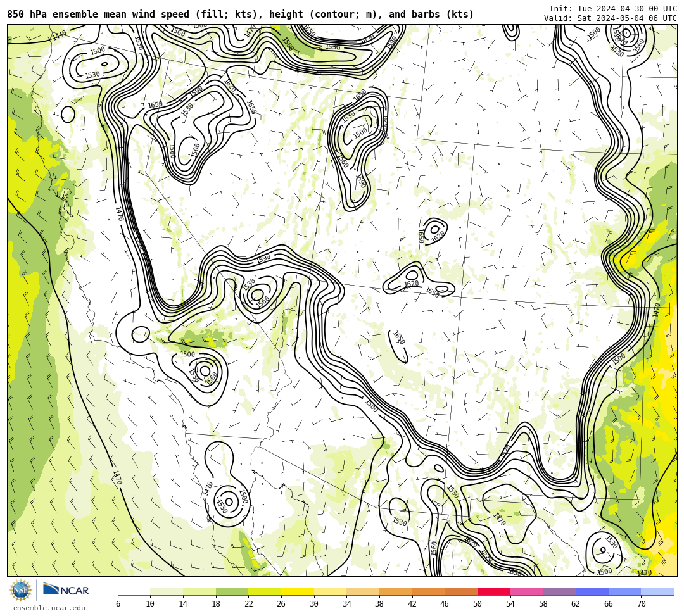Select the 850 hPa ensemble mean wind speed title
684x616 pixels.
[241, 15]
